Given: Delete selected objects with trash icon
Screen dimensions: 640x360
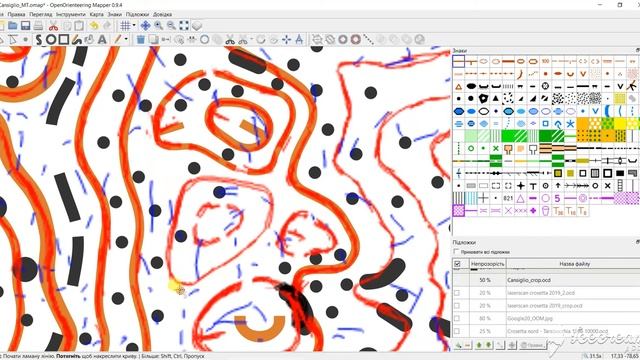Looking at the screenshot, I should [140, 40].
